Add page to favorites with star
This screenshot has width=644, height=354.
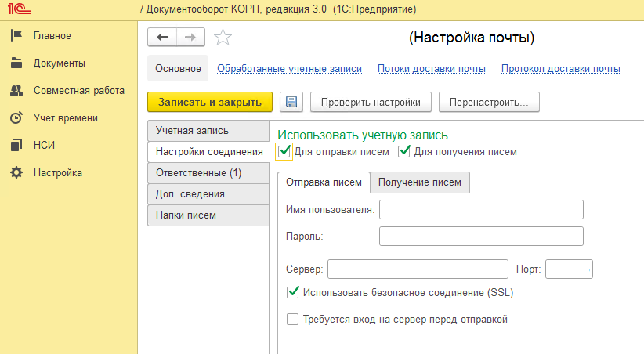pos(223,38)
